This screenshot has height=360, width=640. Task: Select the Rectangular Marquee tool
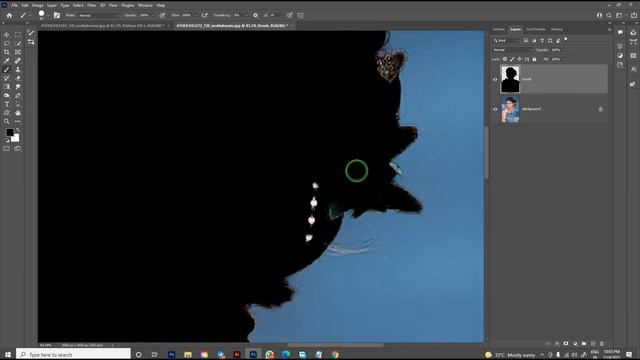pos(18,35)
